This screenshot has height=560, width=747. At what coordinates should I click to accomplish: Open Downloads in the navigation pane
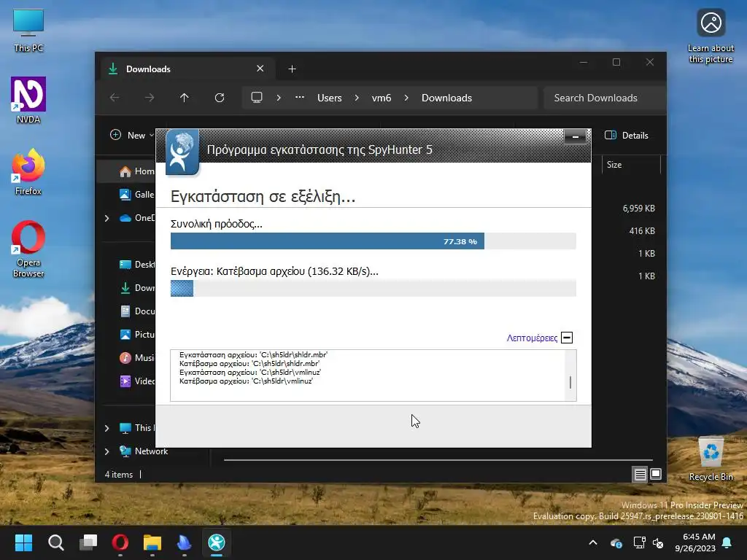coord(136,287)
